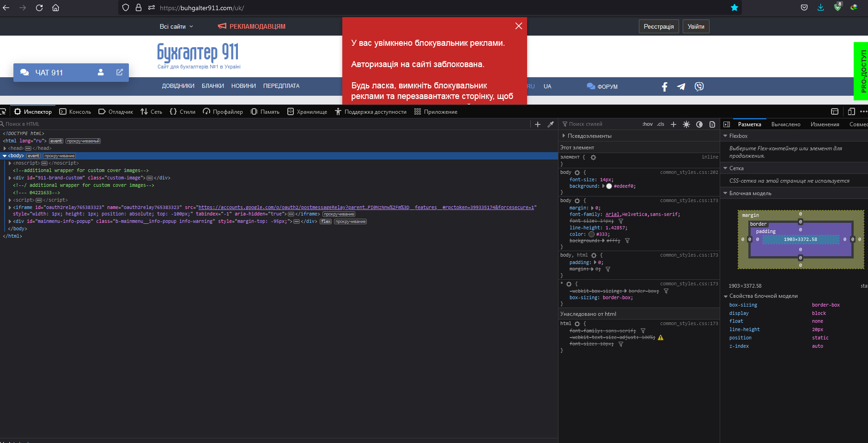Switch to the Вычислено tab
Image resolution: width=868 pixels, height=443 pixels.
click(x=786, y=124)
